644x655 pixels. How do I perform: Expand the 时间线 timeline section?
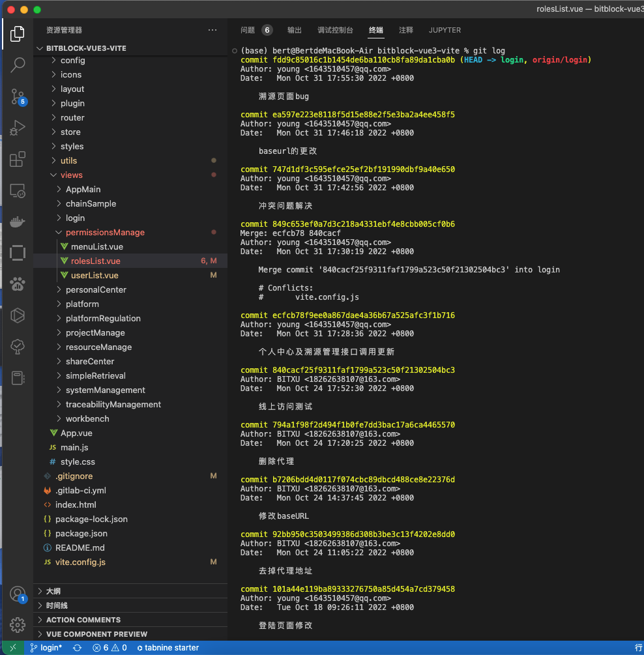click(x=130, y=605)
